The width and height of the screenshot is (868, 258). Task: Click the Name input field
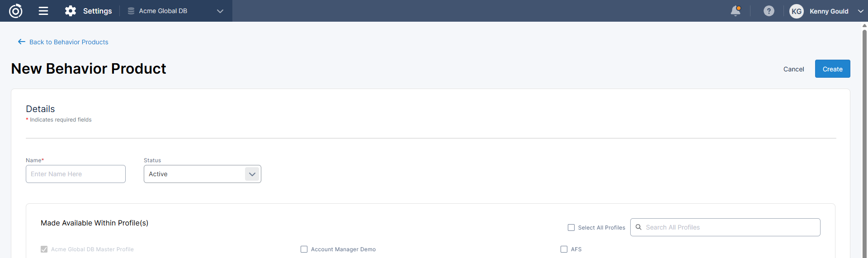tap(75, 174)
